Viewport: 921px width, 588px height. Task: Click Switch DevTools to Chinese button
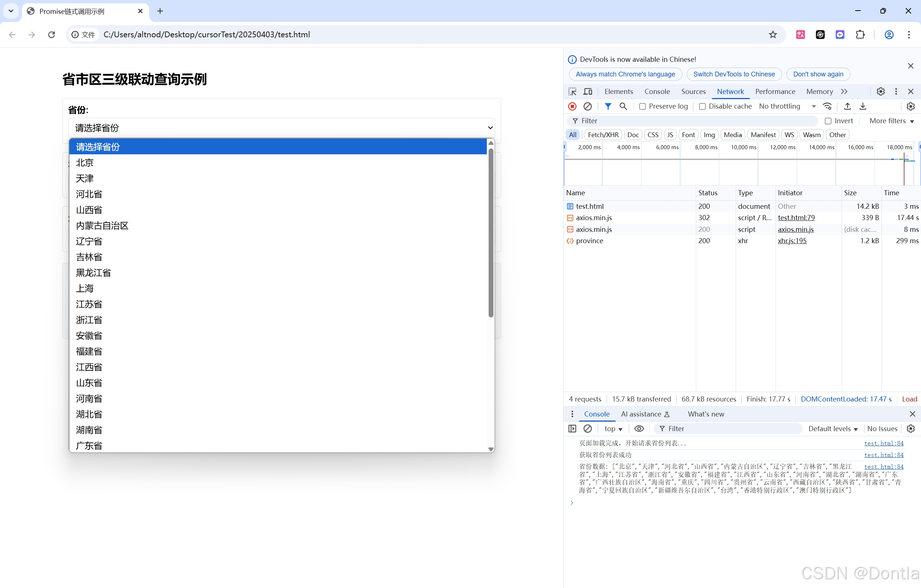(x=734, y=74)
